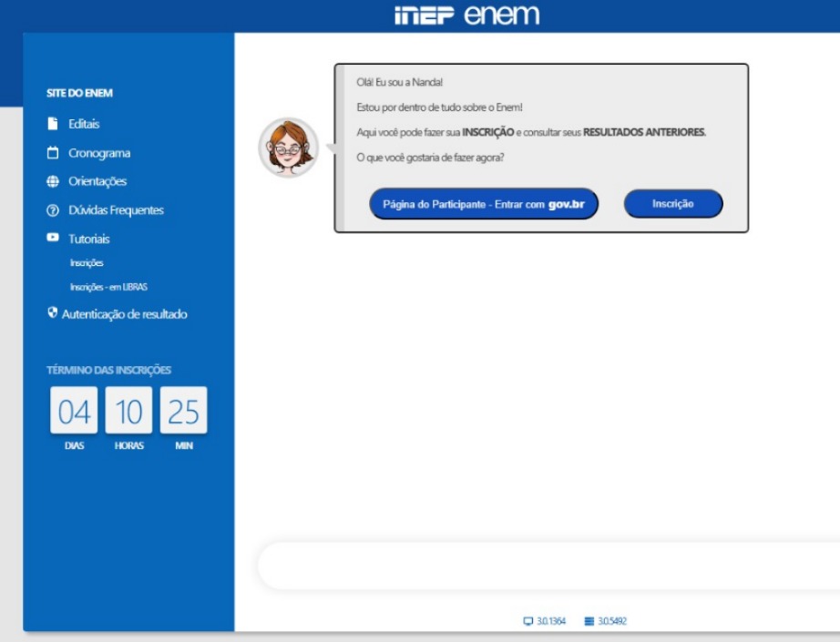
Task: Click the enem logo in the header
Action: (502, 15)
